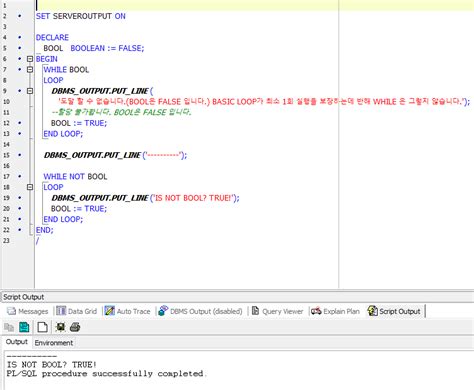Click END LOOP on line 13
Screen dimensions: 474x390
click(x=63, y=134)
